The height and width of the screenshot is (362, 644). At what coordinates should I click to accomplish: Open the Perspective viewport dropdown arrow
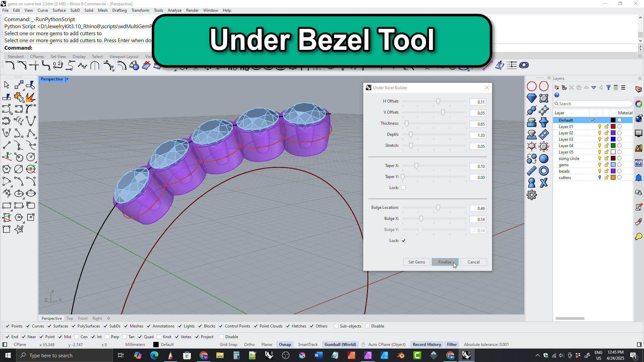click(x=67, y=79)
